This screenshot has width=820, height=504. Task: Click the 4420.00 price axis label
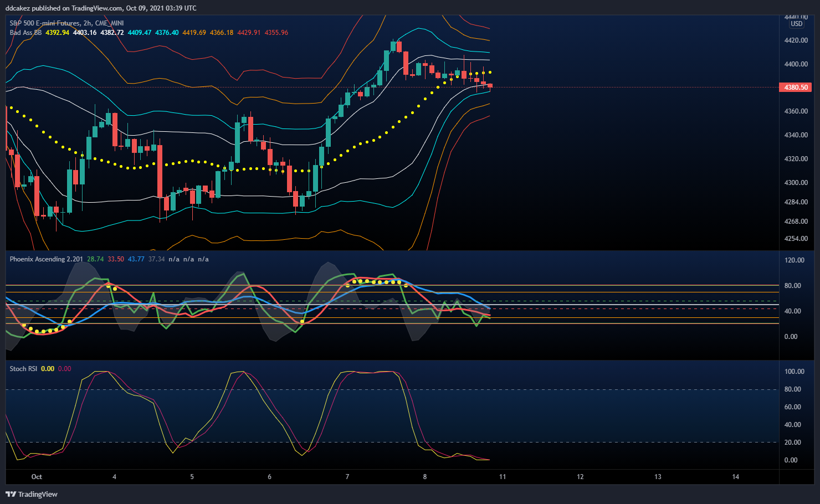[x=796, y=40]
